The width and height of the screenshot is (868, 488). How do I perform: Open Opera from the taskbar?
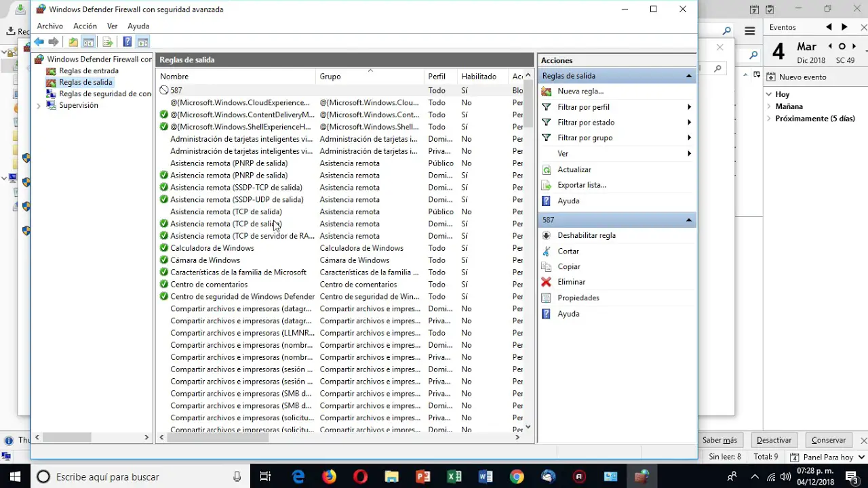(x=361, y=476)
